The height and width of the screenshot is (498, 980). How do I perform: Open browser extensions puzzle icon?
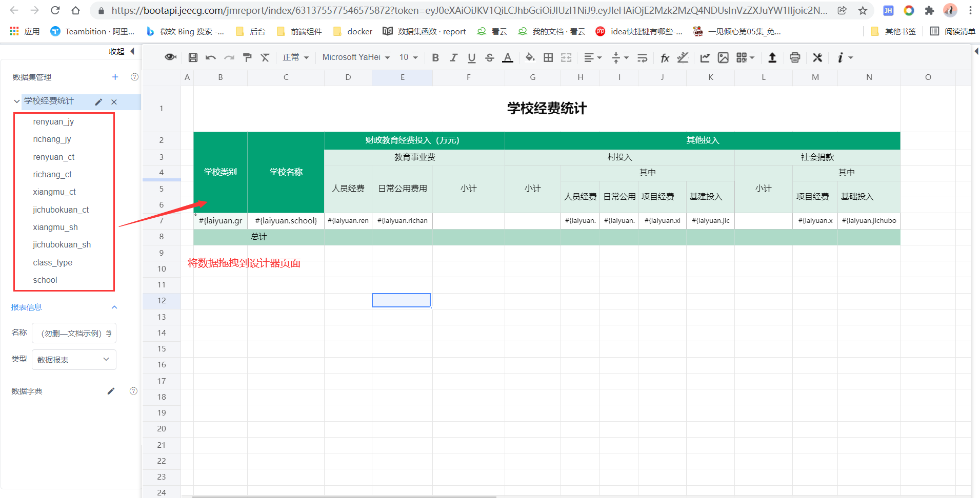click(x=929, y=10)
